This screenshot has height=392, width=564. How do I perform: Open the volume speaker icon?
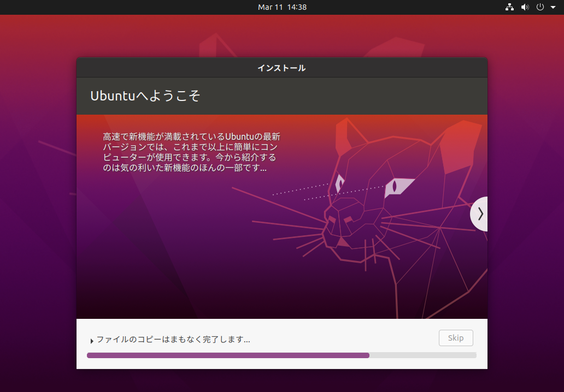click(x=525, y=7)
